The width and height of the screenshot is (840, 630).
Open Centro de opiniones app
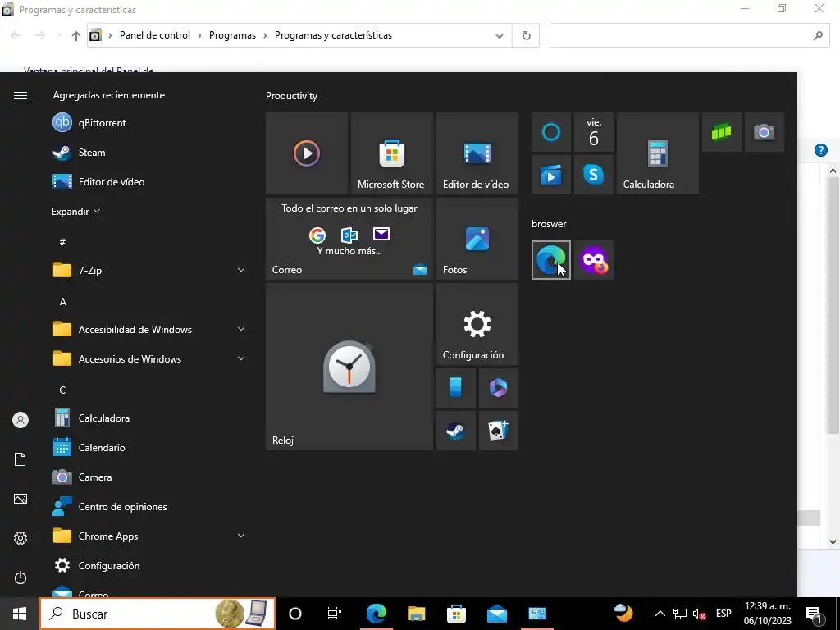[x=150, y=506]
